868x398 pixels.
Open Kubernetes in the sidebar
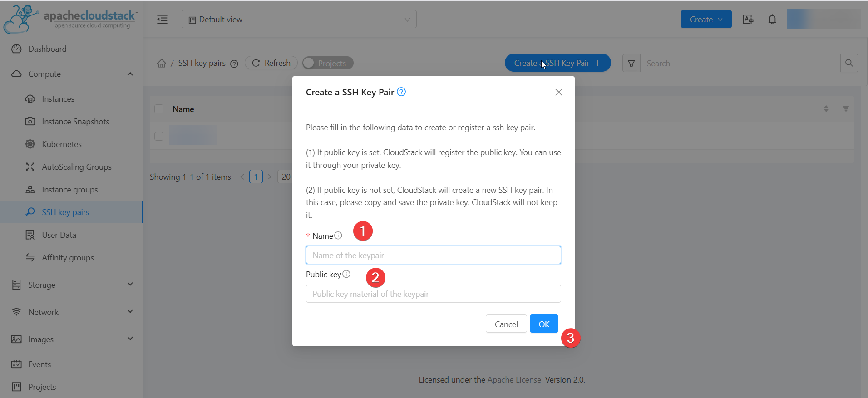62,144
